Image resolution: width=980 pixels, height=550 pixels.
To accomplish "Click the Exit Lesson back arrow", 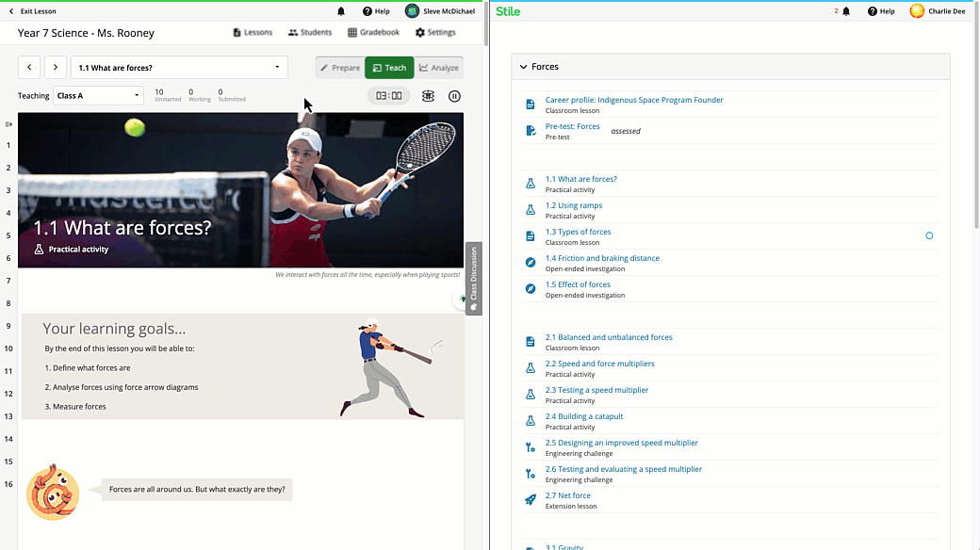I will coord(11,11).
